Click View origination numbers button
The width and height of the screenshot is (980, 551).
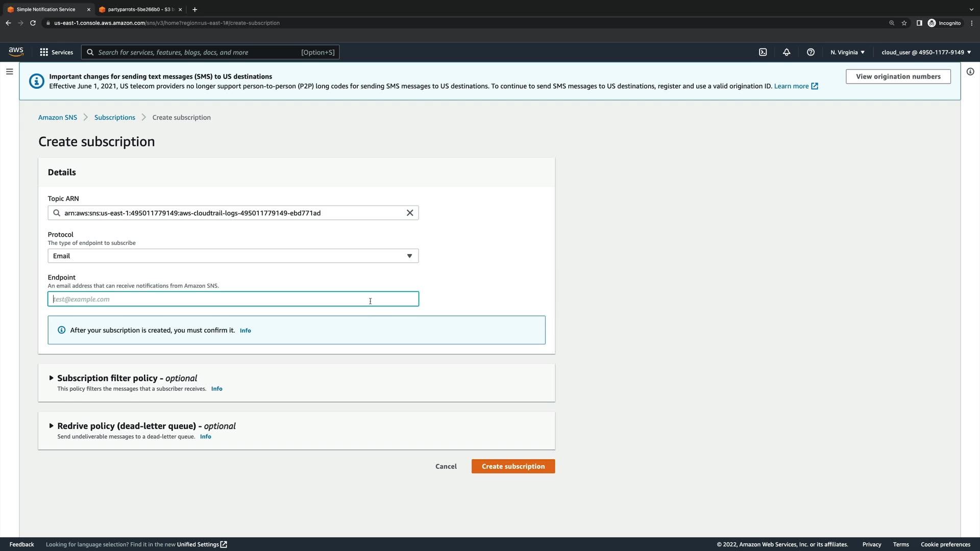click(898, 77)
